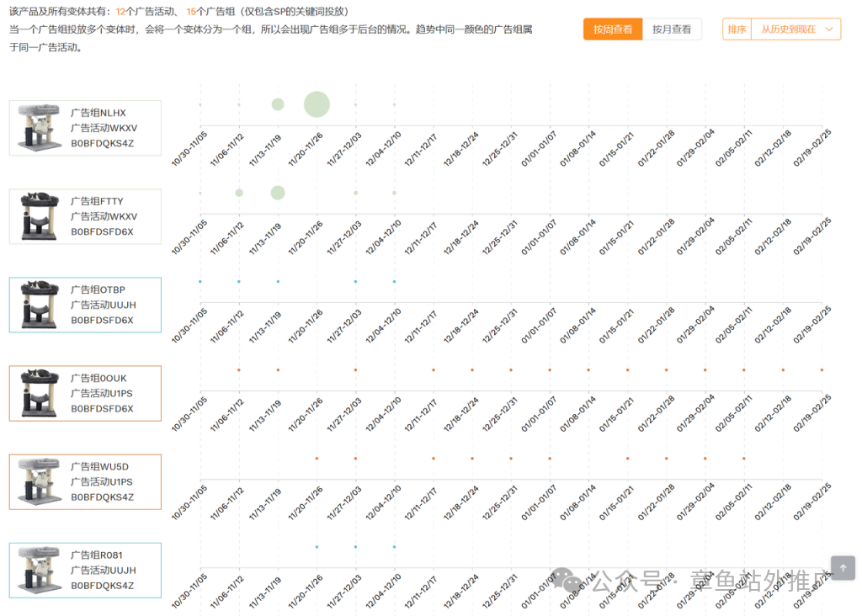
Task: Open the cat tree thumbnail for 广告组FTTY
Action: (x=39, y=216)
